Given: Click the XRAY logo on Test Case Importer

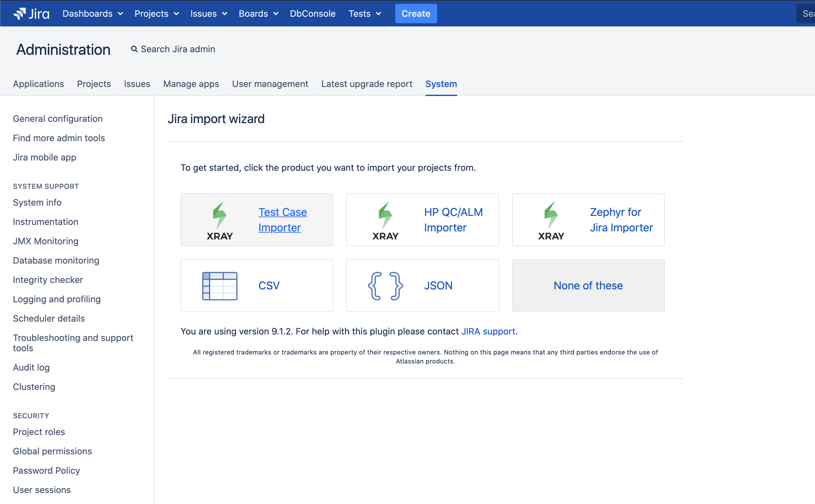Looking at the screenshot, I should point(220,220).
